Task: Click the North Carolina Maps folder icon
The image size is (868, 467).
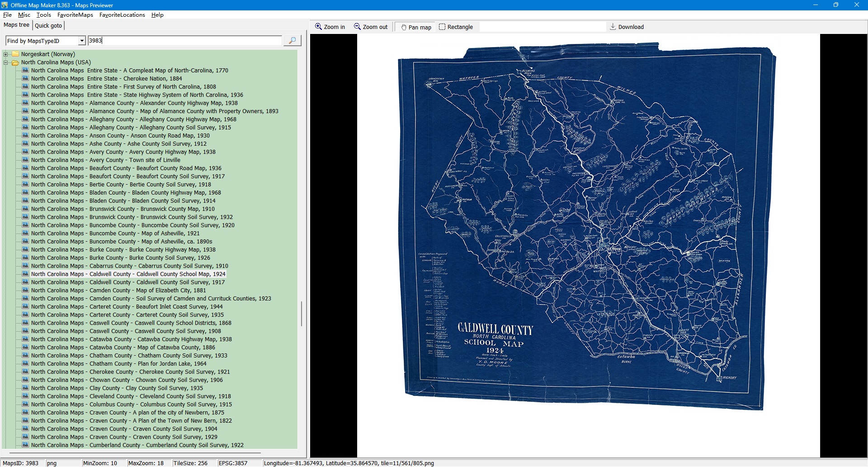Action: point(15,62)
